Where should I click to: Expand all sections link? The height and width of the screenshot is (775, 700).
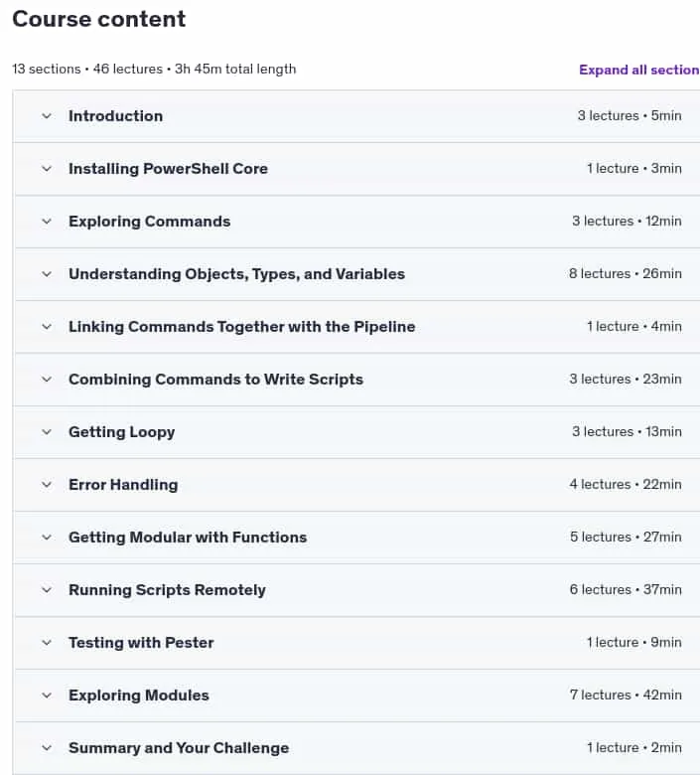tap(639, 70)
